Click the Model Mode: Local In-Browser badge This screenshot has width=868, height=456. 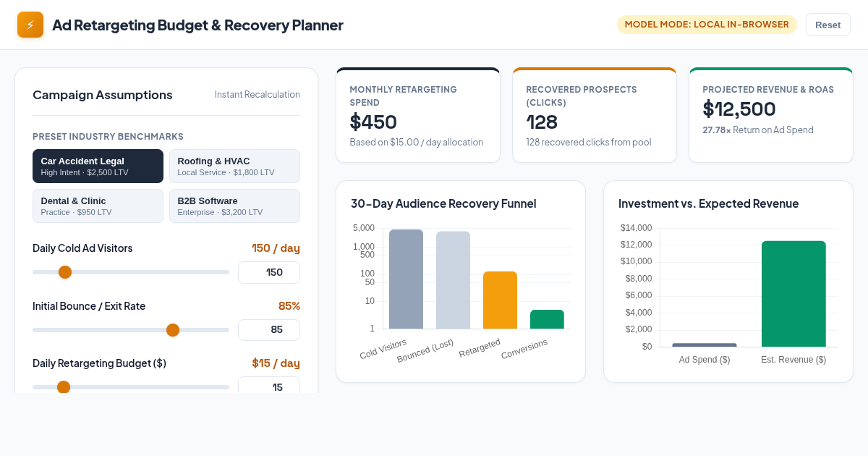tap(707, 25)
